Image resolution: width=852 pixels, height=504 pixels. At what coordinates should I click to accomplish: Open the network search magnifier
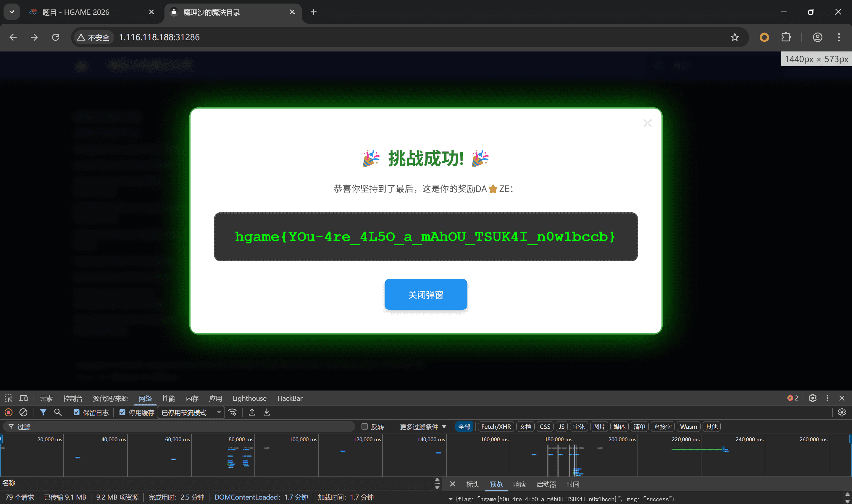pyautogui.click(x=58, y=412)
